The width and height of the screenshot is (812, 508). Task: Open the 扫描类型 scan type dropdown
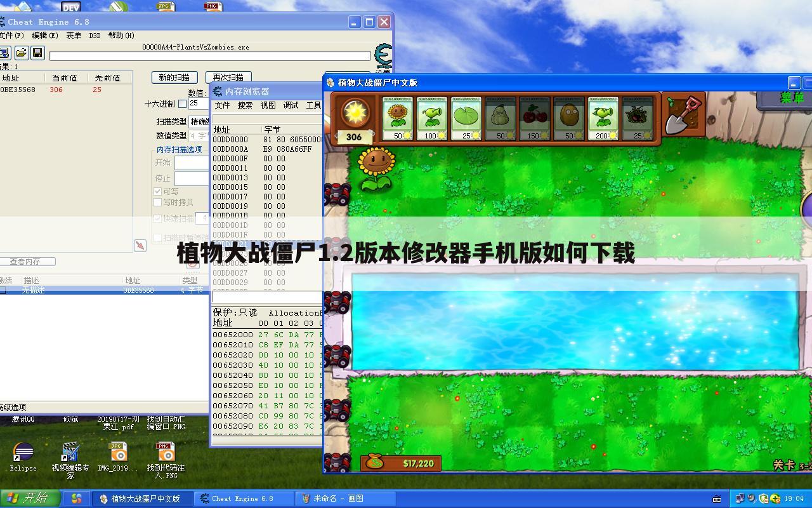(x=200, y=121)
